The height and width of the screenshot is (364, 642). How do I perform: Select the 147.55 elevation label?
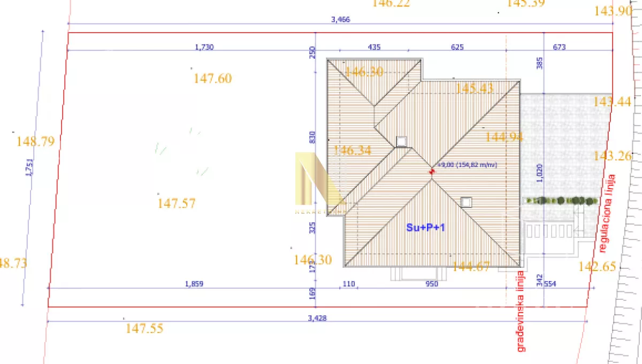click(x=144, y=329)
